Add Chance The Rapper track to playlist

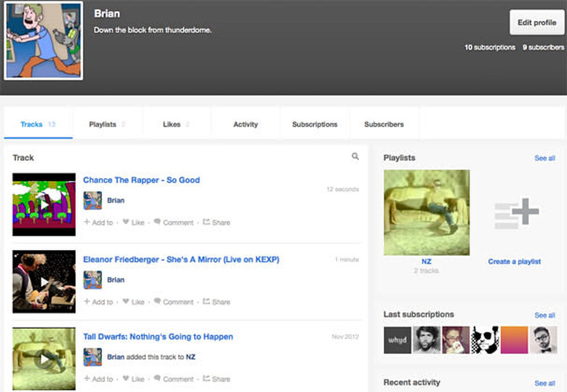98,223
